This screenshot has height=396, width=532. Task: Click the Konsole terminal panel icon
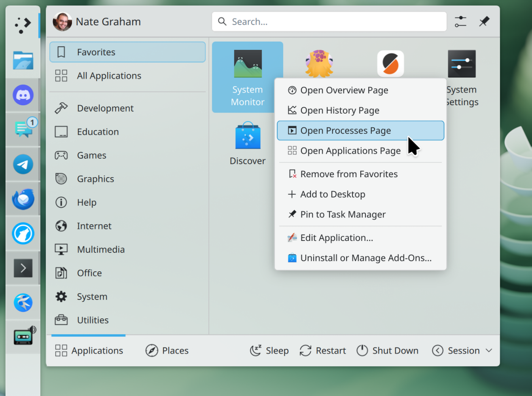pos(23,268)
